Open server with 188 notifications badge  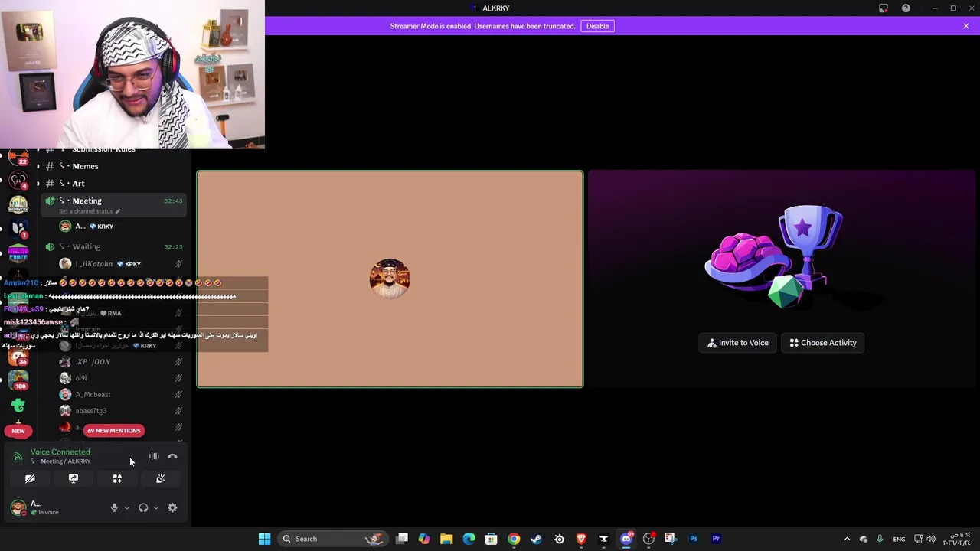coord(18,380)
